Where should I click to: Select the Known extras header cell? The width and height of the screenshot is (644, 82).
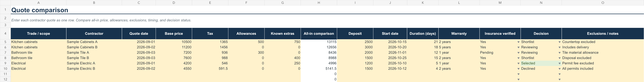282,33
